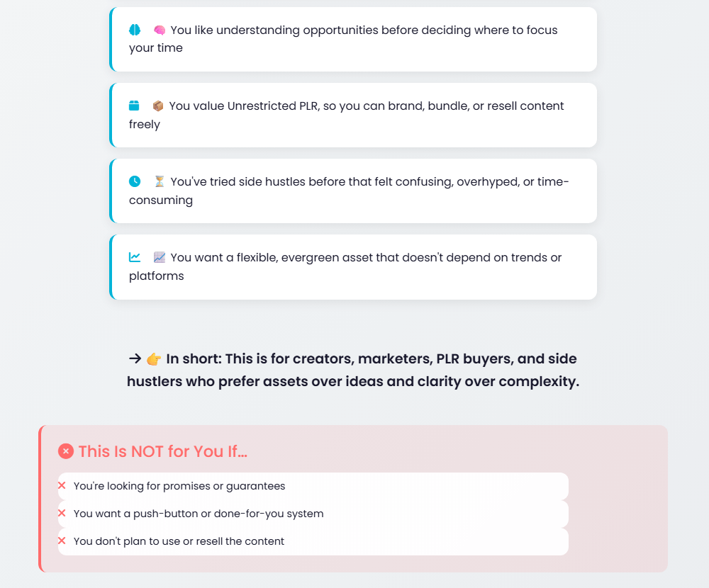Click the 'In short' summary text

[x=353, y=370]
